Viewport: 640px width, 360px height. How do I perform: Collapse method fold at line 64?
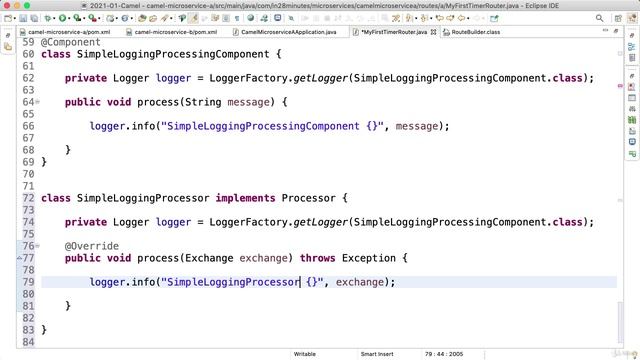tap(38, 102)
